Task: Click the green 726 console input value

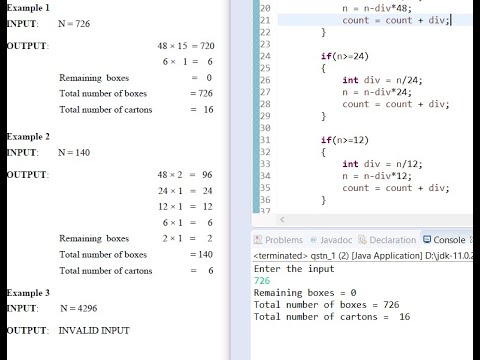Action: click(262, 281)
